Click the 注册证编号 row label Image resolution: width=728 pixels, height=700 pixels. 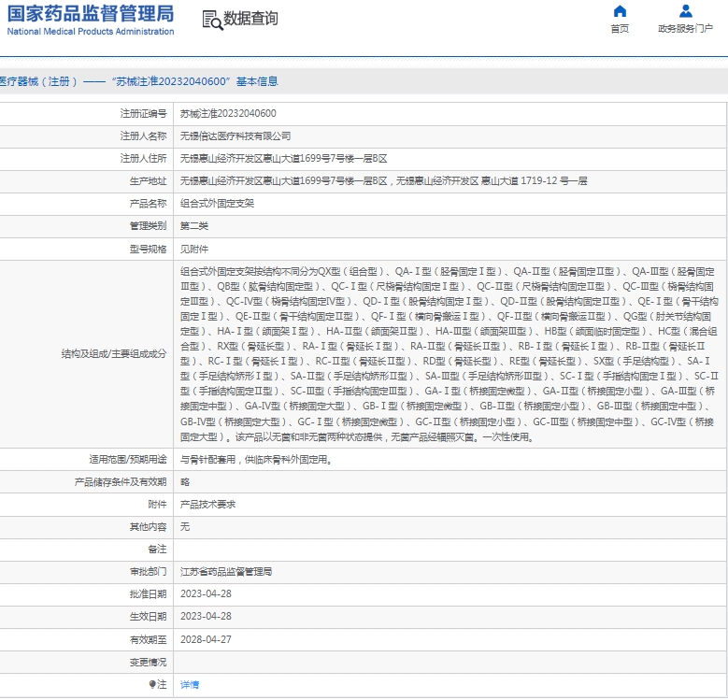tap(143, 114)
